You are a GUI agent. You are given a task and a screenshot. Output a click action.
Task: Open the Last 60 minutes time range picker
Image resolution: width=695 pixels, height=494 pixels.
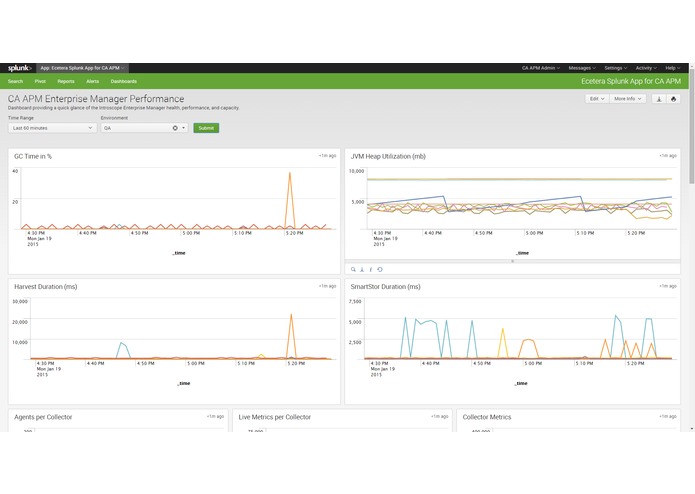click(52, 128)
